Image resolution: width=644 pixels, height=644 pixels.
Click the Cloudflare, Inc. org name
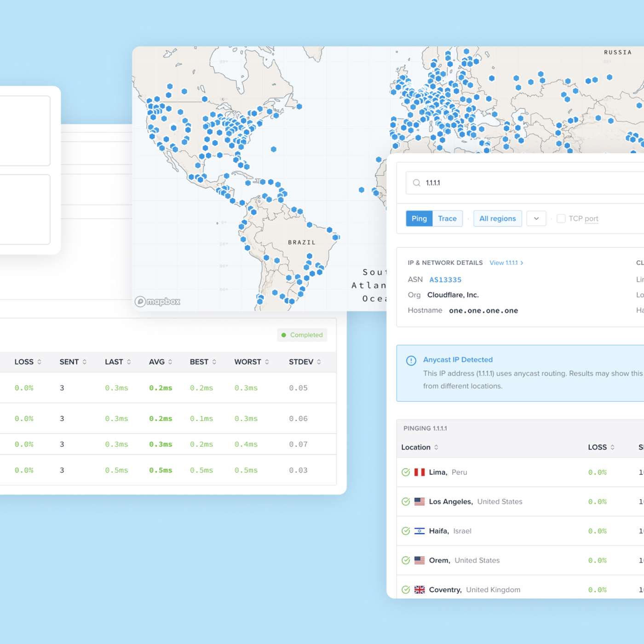tap(453, 295)
